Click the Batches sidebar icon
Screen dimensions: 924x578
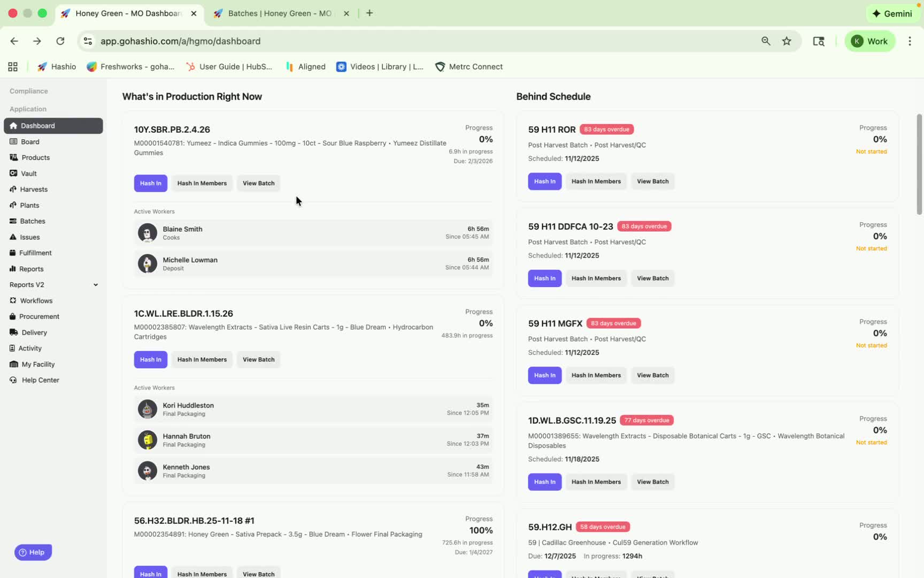(13, 221)
